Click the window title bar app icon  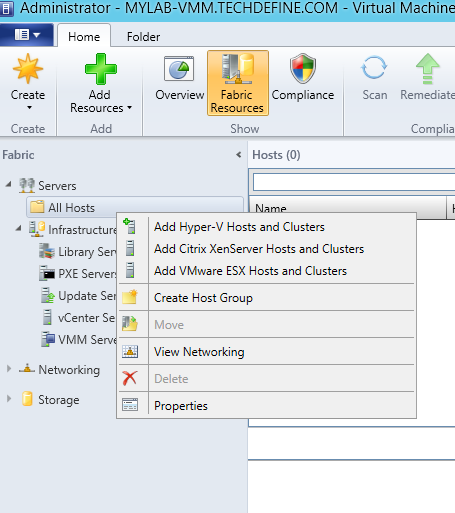click(x=6, y=8)
